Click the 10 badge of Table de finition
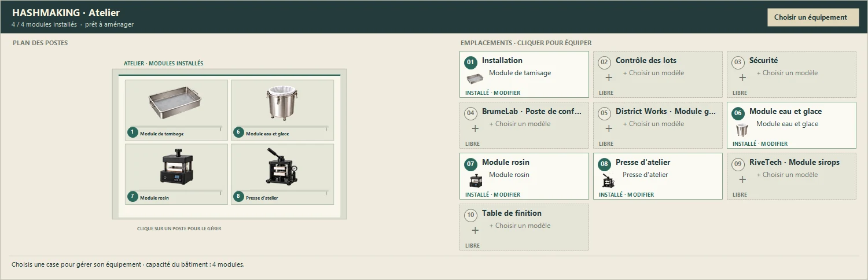 click(x=470, y=215)
